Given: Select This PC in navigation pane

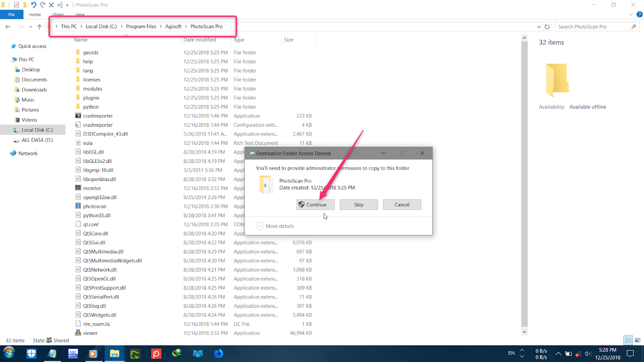Looking at the screenshot, I should pos(26,60).
